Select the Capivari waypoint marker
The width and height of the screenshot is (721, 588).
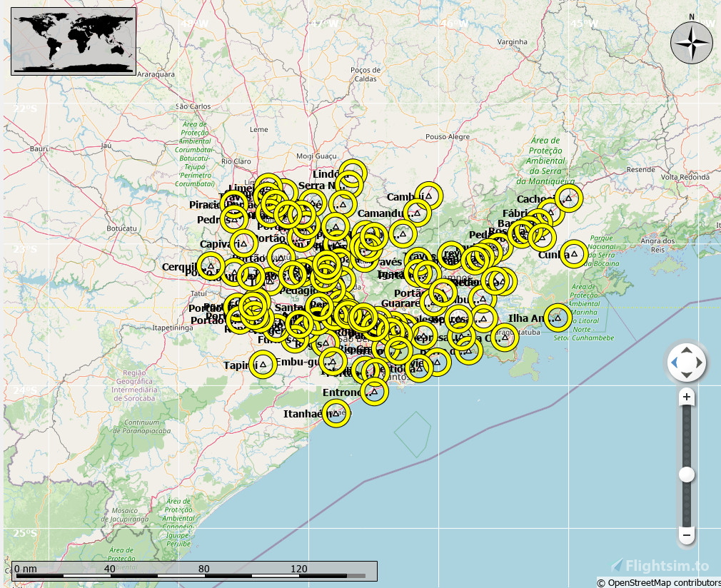[x=243, y=243]
